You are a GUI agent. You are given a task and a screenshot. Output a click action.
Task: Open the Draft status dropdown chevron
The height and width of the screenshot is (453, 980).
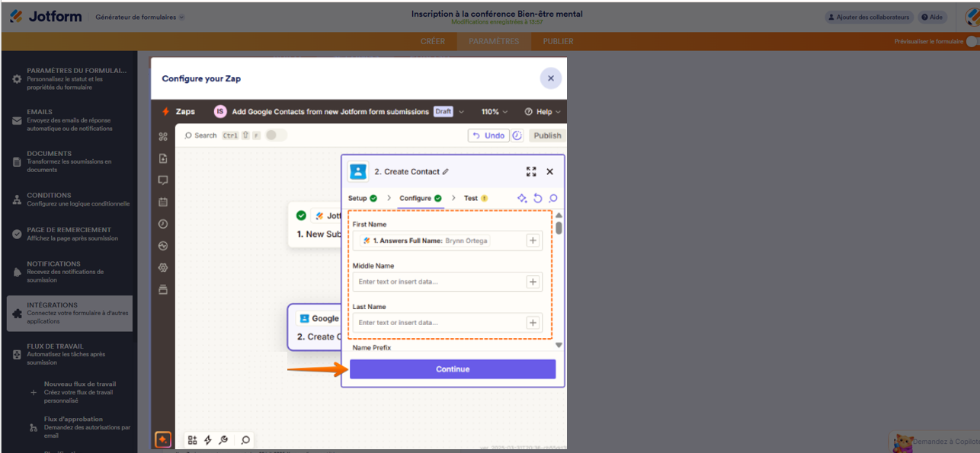[x=462, y=111]
